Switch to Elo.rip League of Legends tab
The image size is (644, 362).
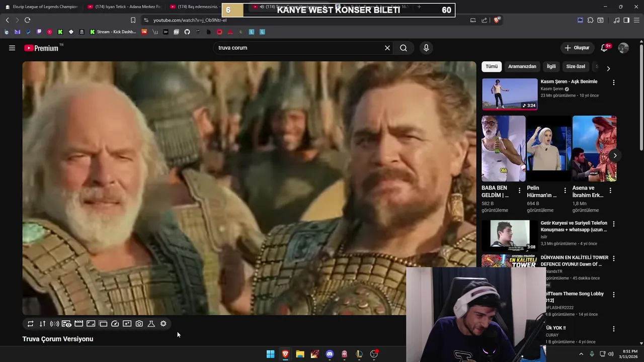[x=41, y=7]
